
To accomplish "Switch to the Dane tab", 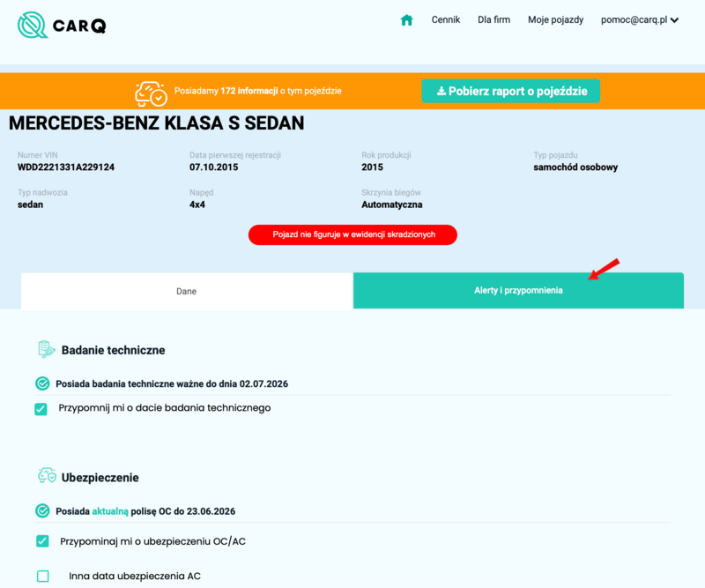I will point(187,291).
